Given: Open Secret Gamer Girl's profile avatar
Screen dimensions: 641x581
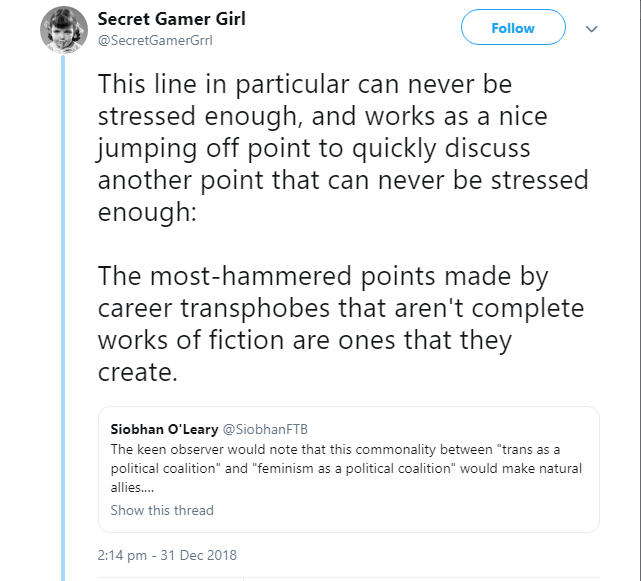Looking at the screenshot, I should coord(64,30).
